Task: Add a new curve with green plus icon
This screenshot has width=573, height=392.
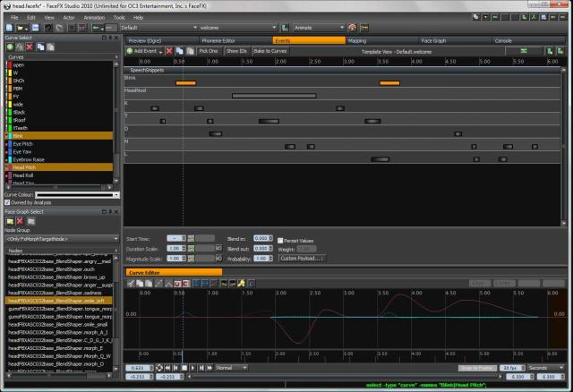Action: click(x=10, y=47)
